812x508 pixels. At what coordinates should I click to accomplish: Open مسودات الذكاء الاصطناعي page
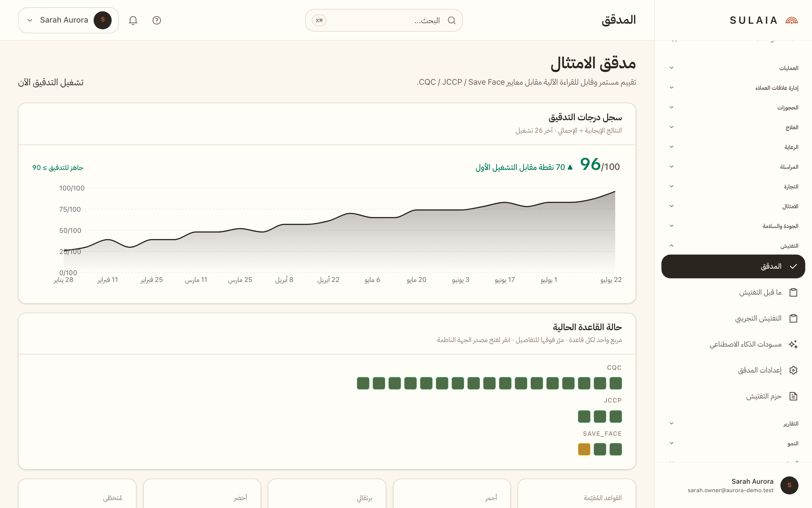[733, 344]
